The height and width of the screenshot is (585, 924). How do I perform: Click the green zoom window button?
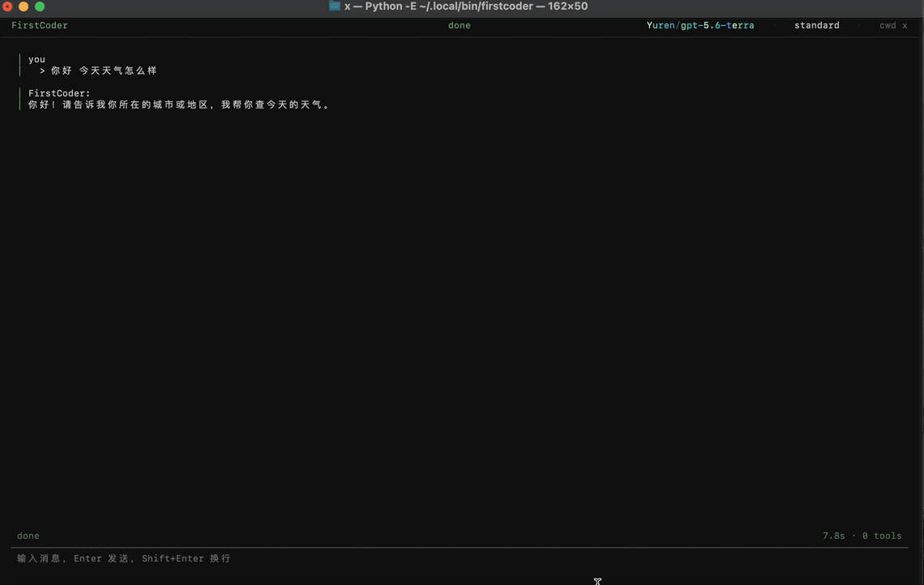pos(40,6)
